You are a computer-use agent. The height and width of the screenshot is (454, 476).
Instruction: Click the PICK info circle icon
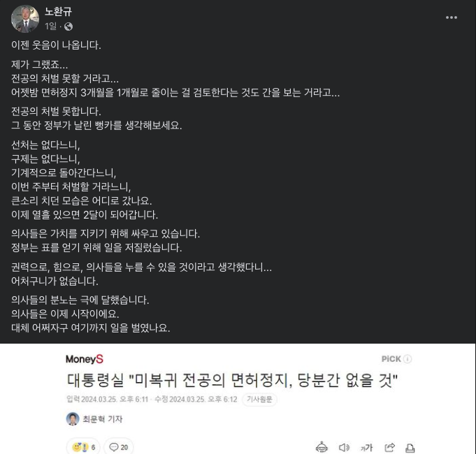tap(408, 359)
